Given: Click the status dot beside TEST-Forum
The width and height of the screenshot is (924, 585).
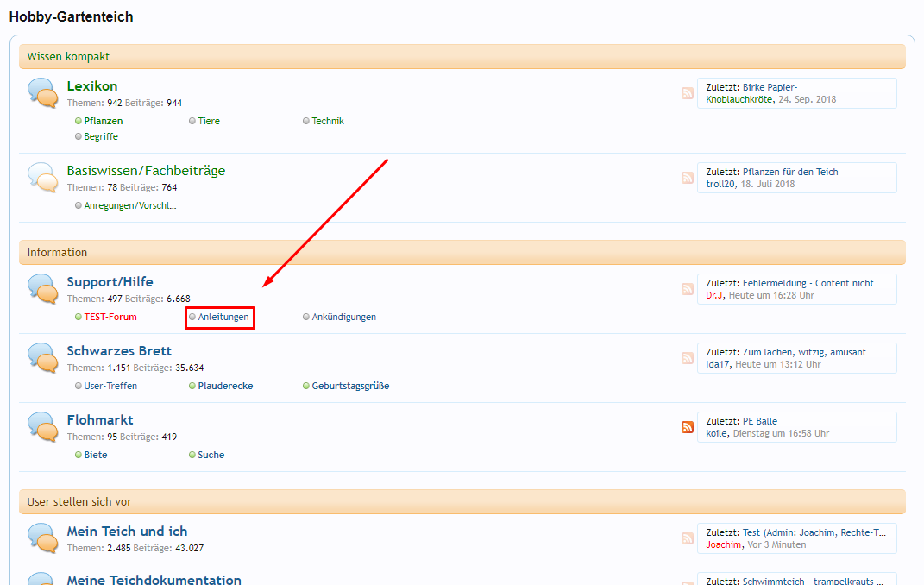Looking at the screenshot, I should coord(79,317).
